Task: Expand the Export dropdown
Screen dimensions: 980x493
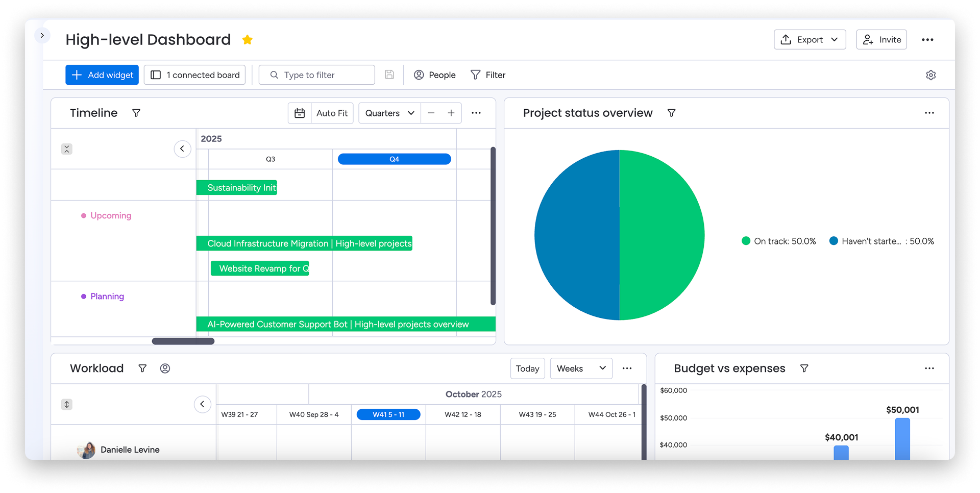Action: pos(810,40)
